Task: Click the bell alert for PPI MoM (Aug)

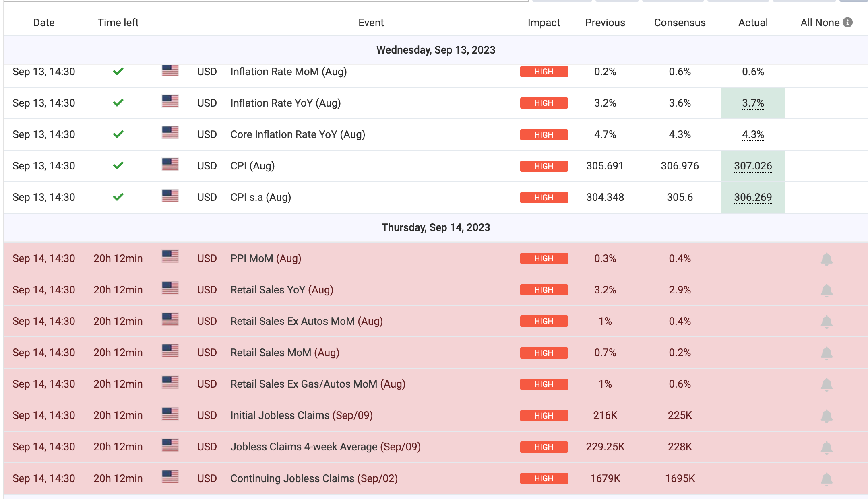Action: (x=827, y=259)
